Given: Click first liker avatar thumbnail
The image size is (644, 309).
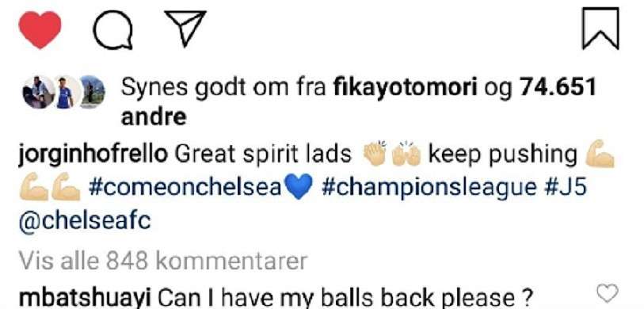Looking at the screenshot, I should 38,92.
